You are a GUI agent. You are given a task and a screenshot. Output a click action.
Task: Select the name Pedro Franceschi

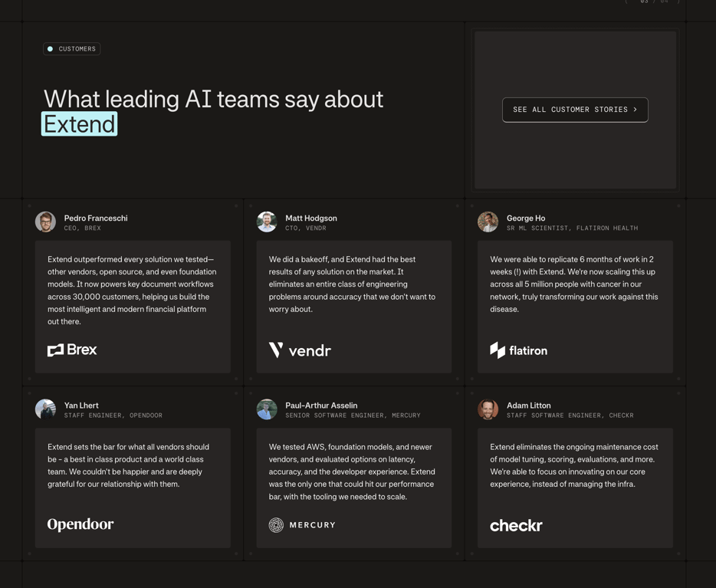(x=96, y=218)
